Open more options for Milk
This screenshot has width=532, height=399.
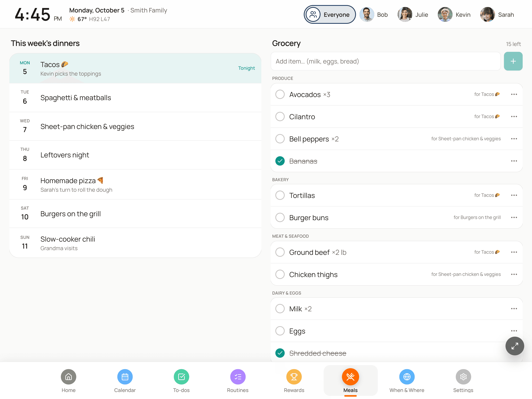point(514,309)
